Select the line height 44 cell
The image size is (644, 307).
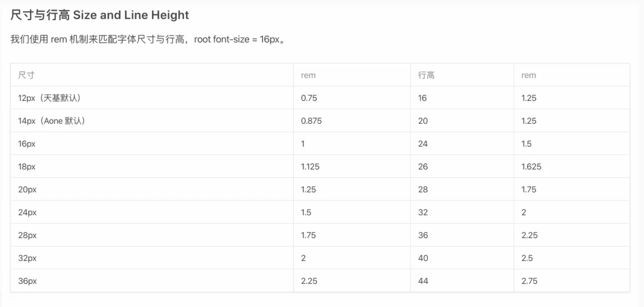coord(423,281)
